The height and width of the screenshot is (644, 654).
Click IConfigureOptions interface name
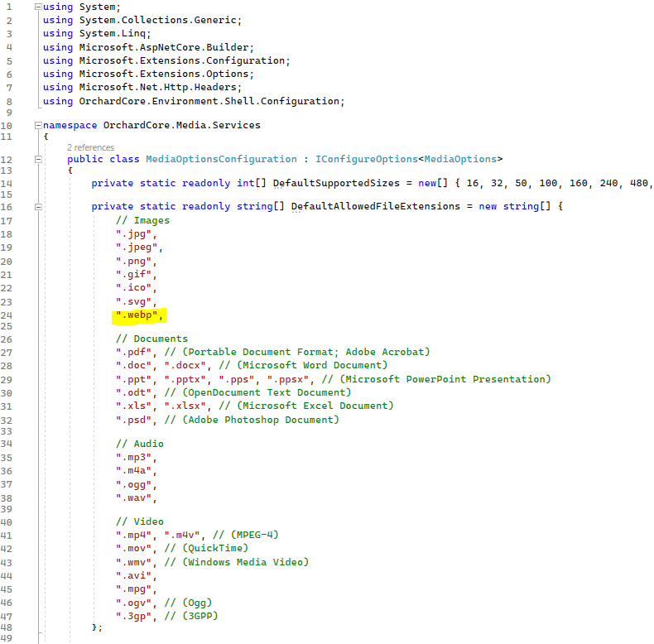pos(366,159)
